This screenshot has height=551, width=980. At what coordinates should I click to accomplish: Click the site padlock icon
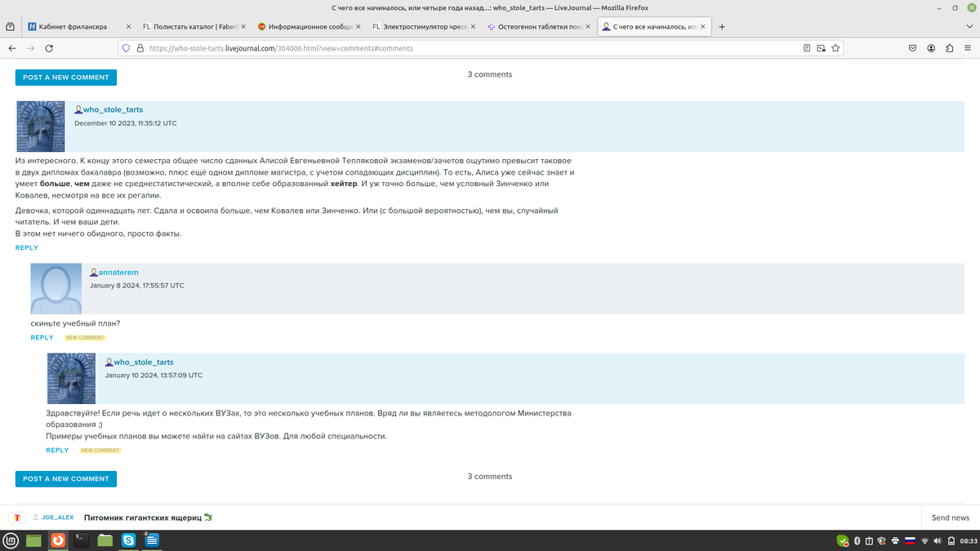pos(140,48)
